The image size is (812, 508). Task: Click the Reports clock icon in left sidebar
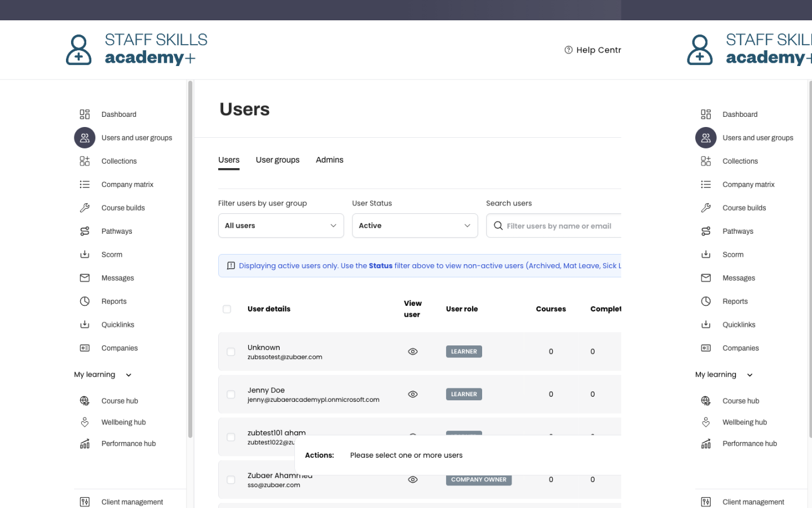pos(85,301)
